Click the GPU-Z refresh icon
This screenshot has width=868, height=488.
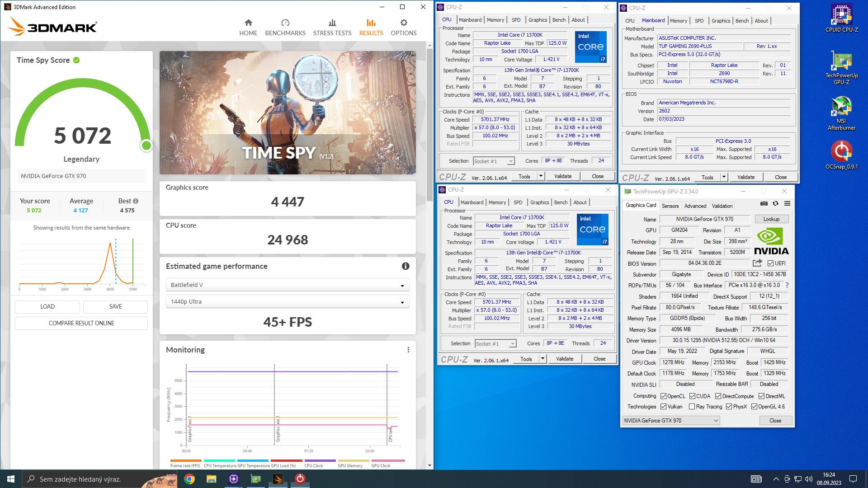(775, 204)
